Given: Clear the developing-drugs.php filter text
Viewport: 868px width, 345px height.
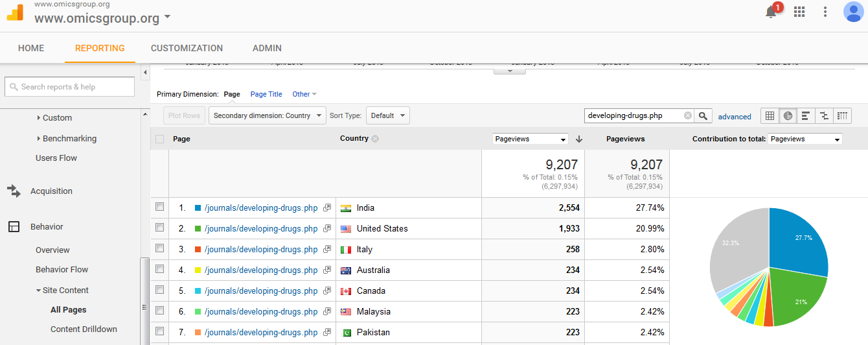Looking at the screenshot, I should (x=687, y=116).
